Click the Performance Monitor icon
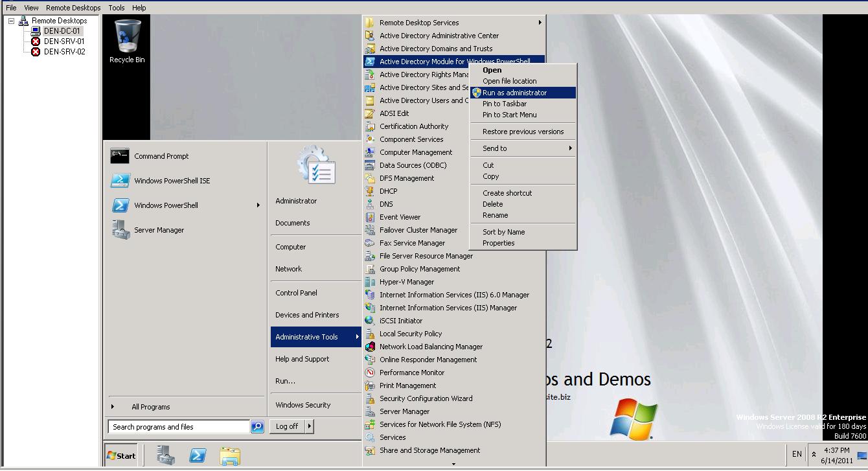This screenshot has height=471, width=868. [370, 373]
